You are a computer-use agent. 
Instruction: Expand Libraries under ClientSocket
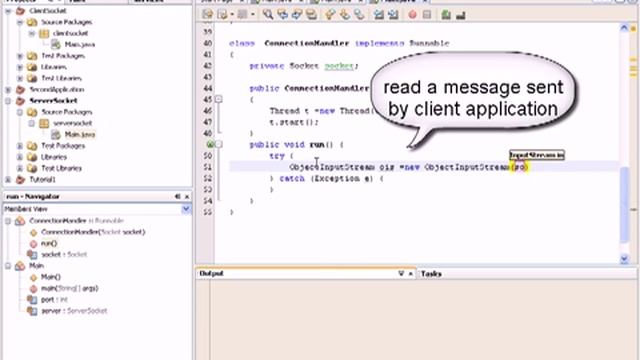coord(20,67)
